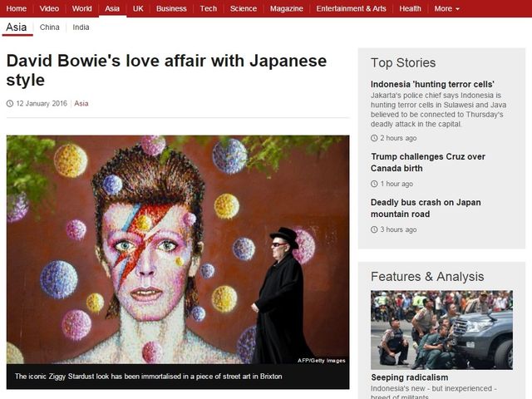Go to the Video section
The image size is (532, 399).
49,8
